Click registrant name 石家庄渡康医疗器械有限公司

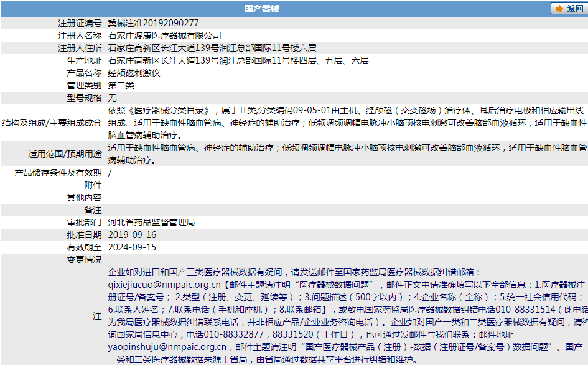click(x=165, y=36)
